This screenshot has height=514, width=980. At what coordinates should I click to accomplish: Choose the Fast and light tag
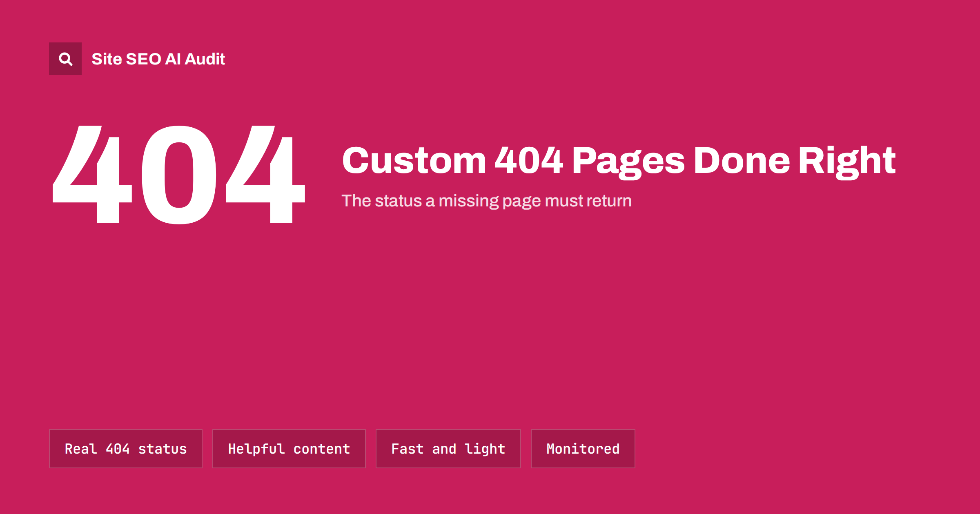(448, 449)
